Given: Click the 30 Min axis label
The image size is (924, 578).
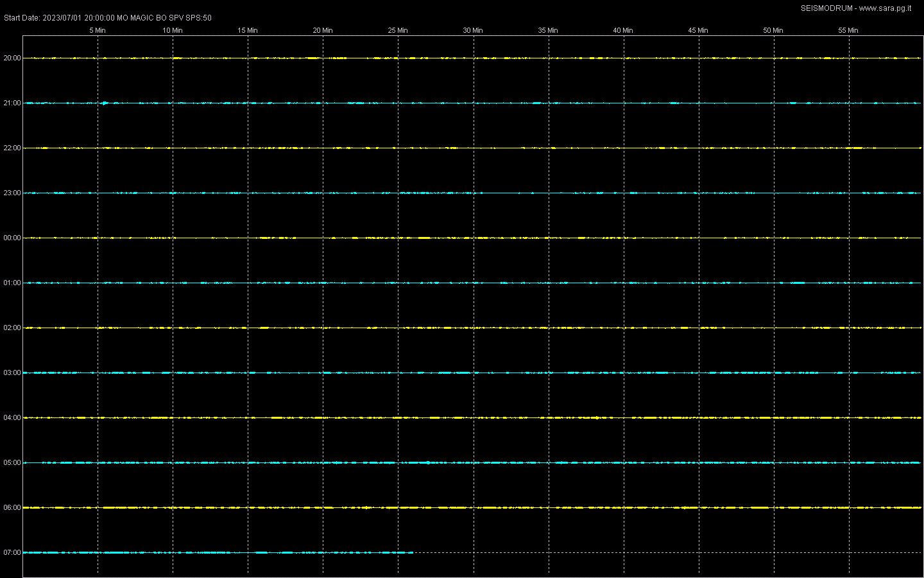Looking at the screenshot, I should coord(472,30).
